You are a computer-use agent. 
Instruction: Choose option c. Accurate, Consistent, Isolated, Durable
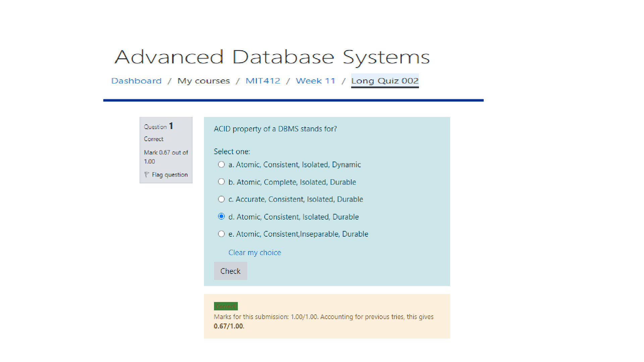tap(221, 199)
